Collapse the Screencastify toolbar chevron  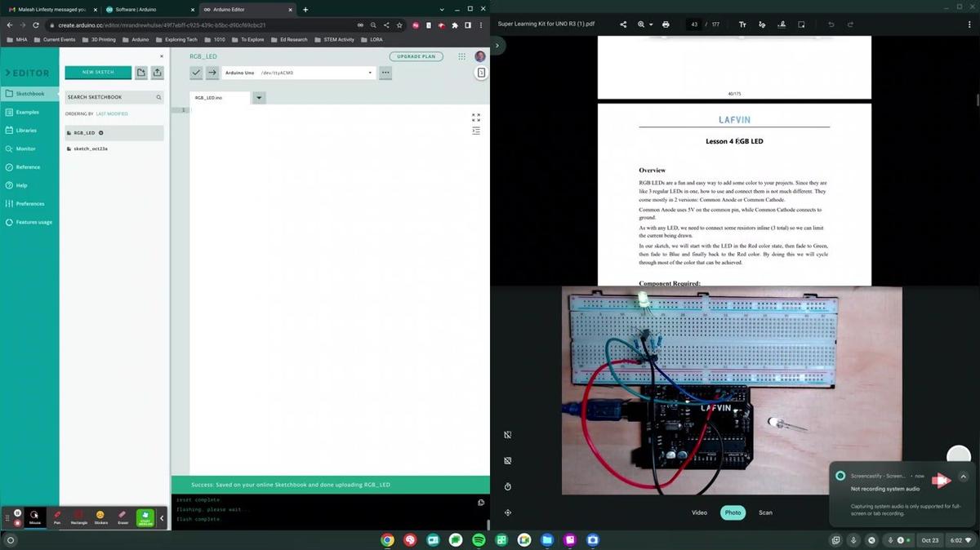click(162, 518)
